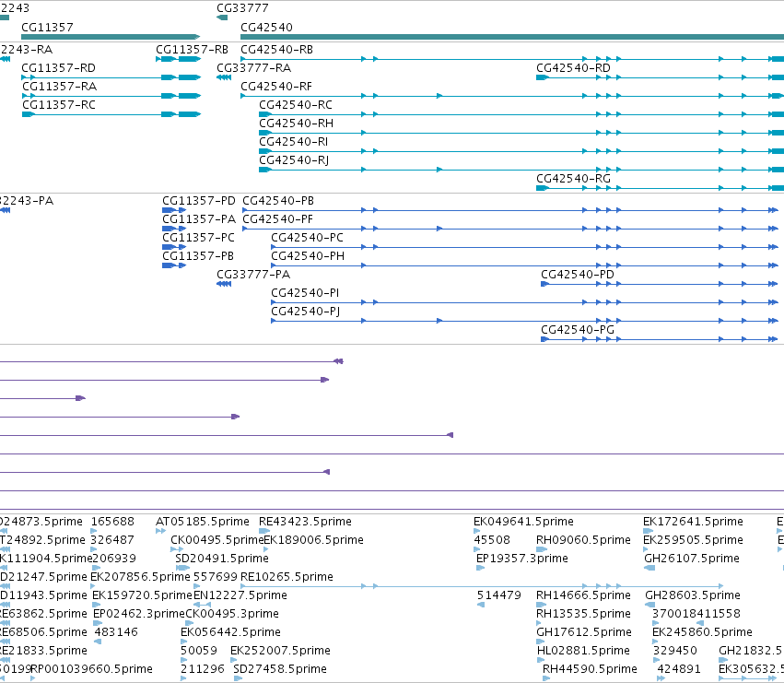Screen dimensions: 784x683
Task: Select protein label CG42540-PC
Action: pos(307,238)
